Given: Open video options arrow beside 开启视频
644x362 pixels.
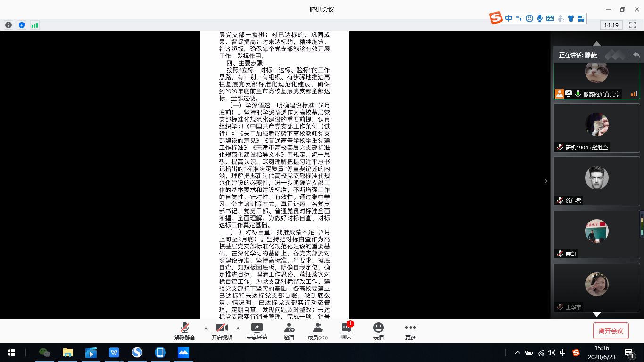Looking at the screenshot, I should click(x=238, y=328).
